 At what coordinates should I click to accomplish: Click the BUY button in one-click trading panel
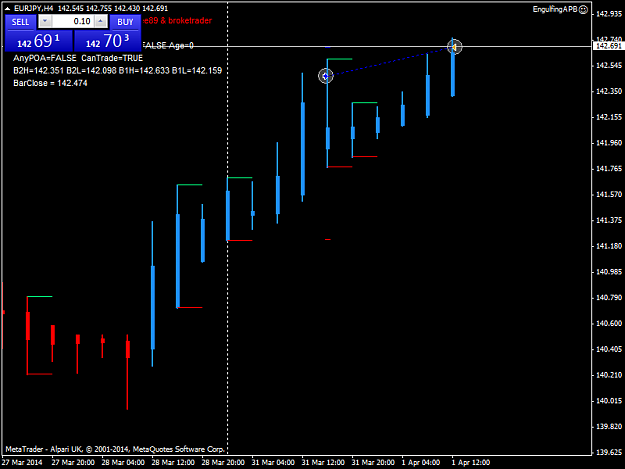[125, 22]
